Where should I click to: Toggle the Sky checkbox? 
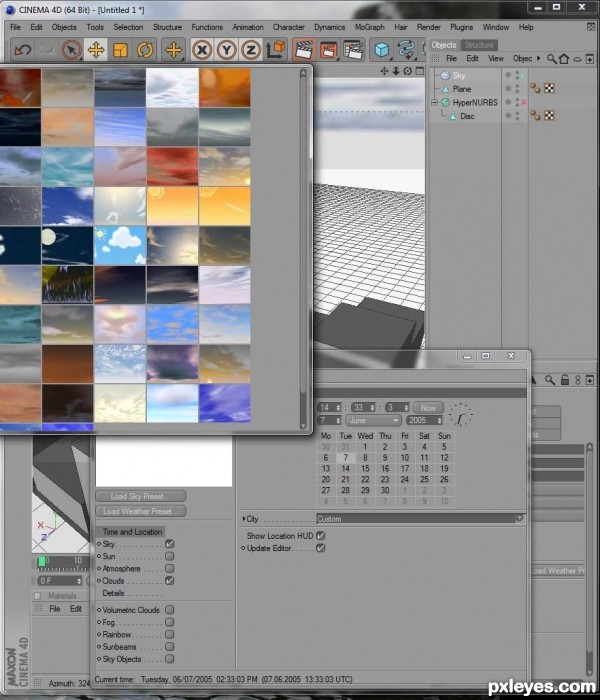tap(169, 544)
